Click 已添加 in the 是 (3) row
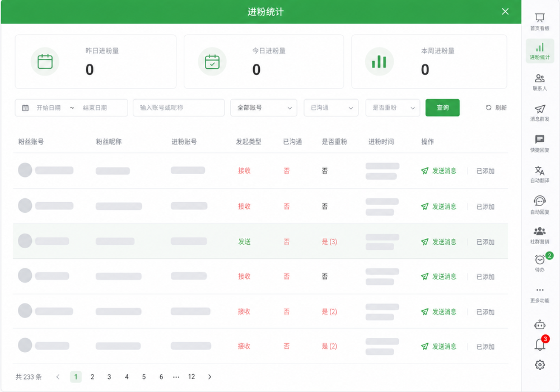Screen dimensions: 560x392 point(486,242)
